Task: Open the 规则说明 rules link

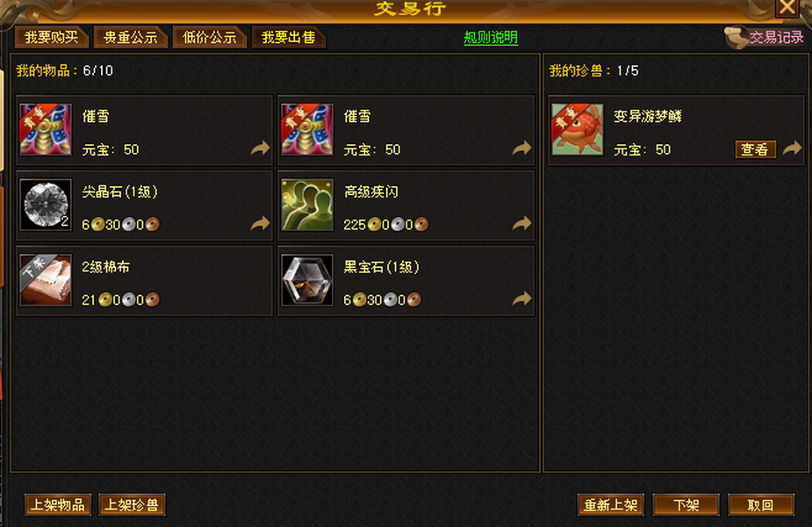Action: [491, 37]
